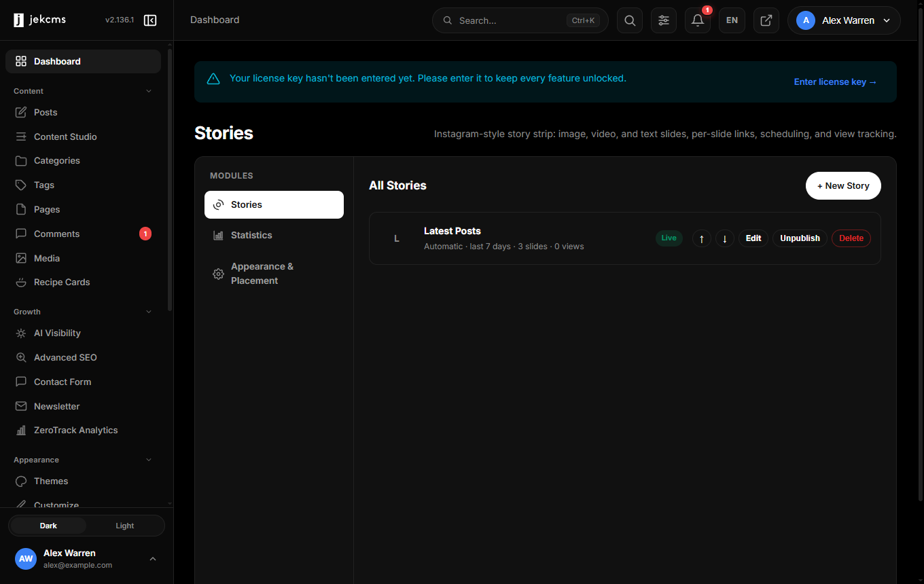Click the jekcms logo icon
Screen dimensions: 924x584
pyautogui.click(x=18, y=20)
